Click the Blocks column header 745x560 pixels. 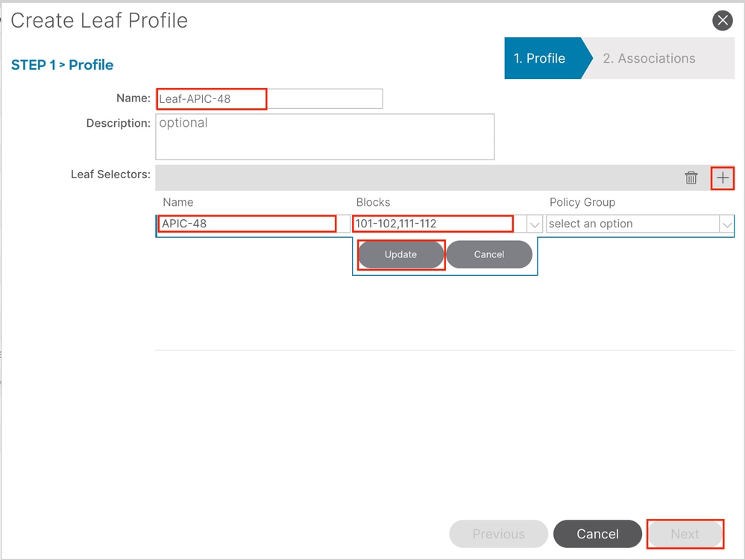(373, 202)
